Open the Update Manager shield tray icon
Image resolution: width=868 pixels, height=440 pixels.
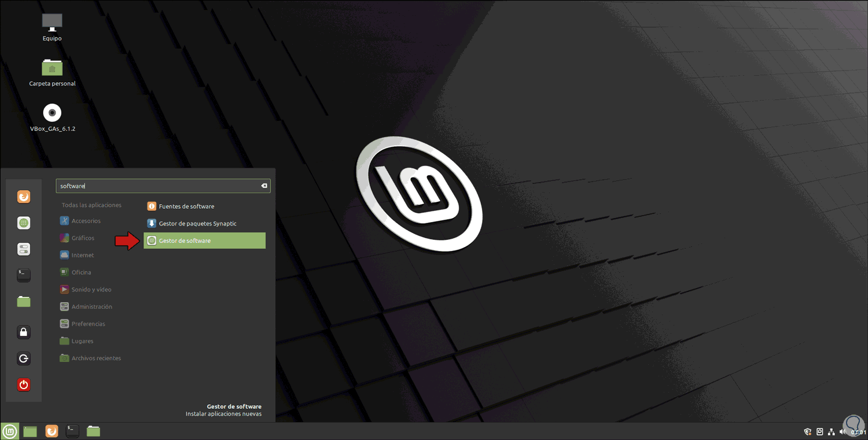click(808, 432)
